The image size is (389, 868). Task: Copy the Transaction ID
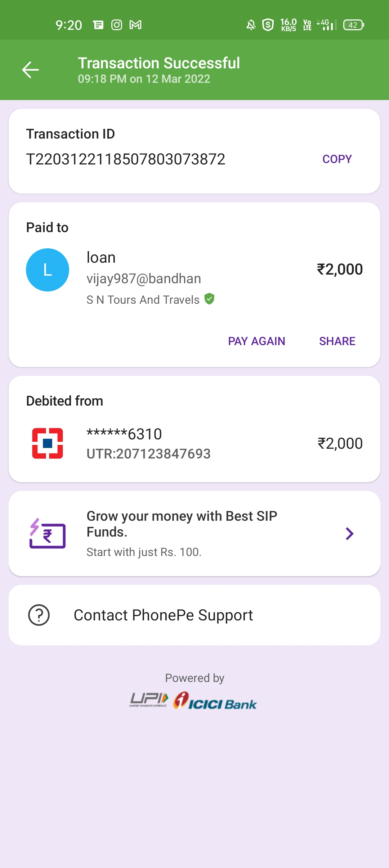click(337, 159)
